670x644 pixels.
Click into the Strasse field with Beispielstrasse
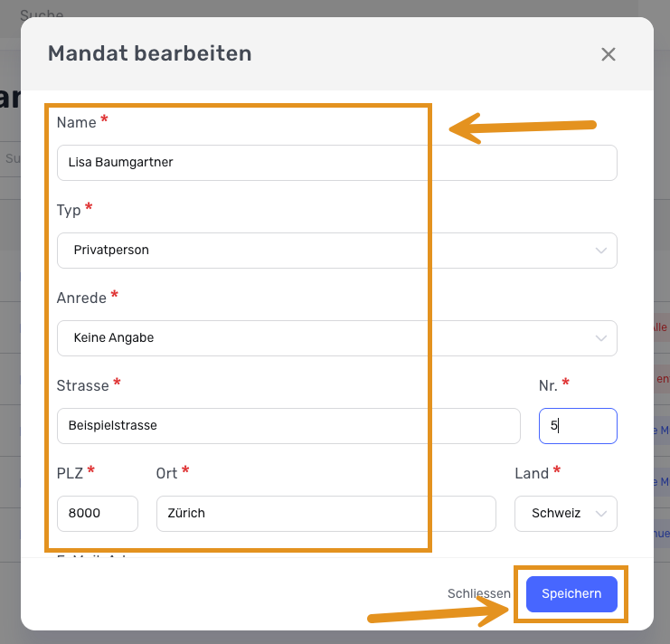288,425
